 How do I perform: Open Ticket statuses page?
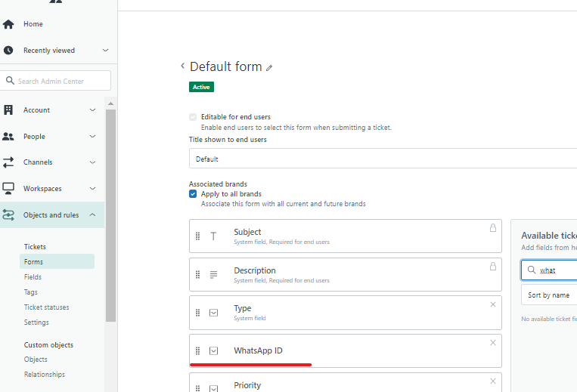(46, 307)
